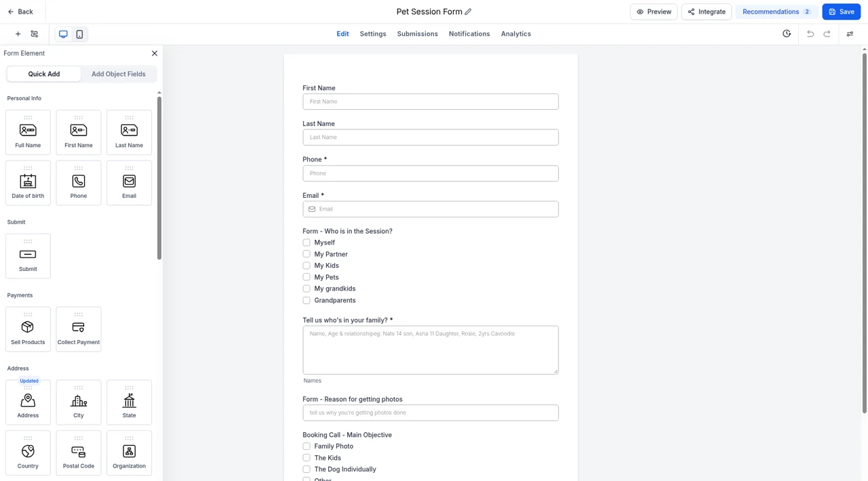Open version history clock icon
868x481 pixels.
[x=787, y=34]
